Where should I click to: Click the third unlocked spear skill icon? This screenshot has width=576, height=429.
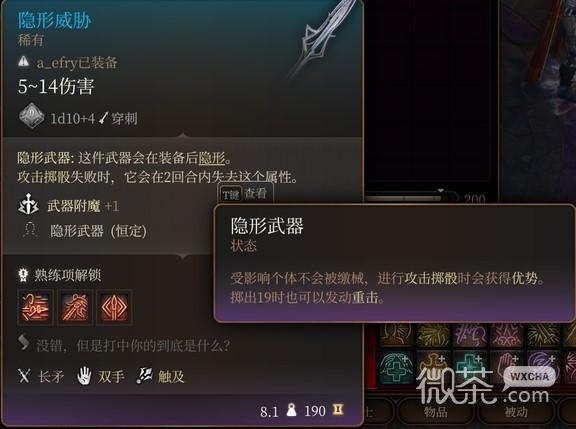coord(114,307)
